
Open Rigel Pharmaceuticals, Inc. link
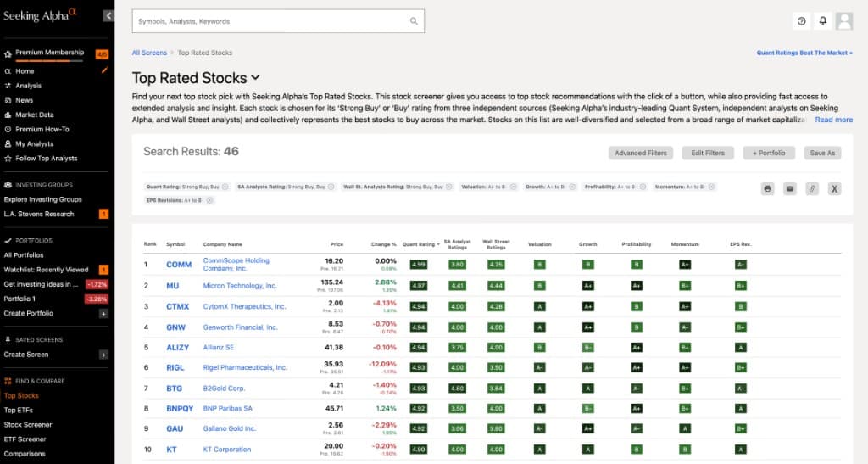tap(245, 367)
